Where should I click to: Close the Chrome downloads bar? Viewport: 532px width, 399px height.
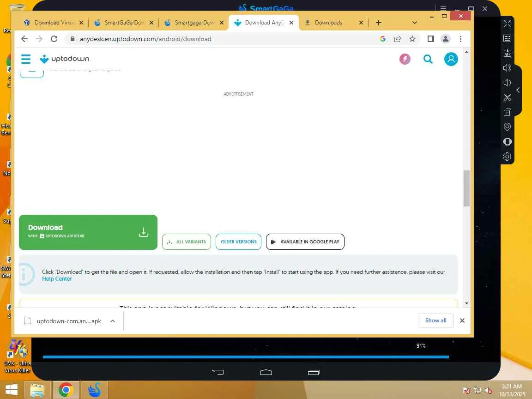point(462,320)
